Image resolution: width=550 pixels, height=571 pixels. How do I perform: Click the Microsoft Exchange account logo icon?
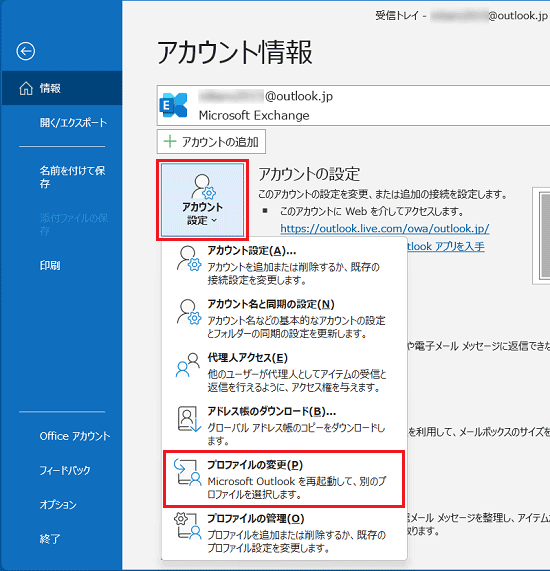[173, 105]
